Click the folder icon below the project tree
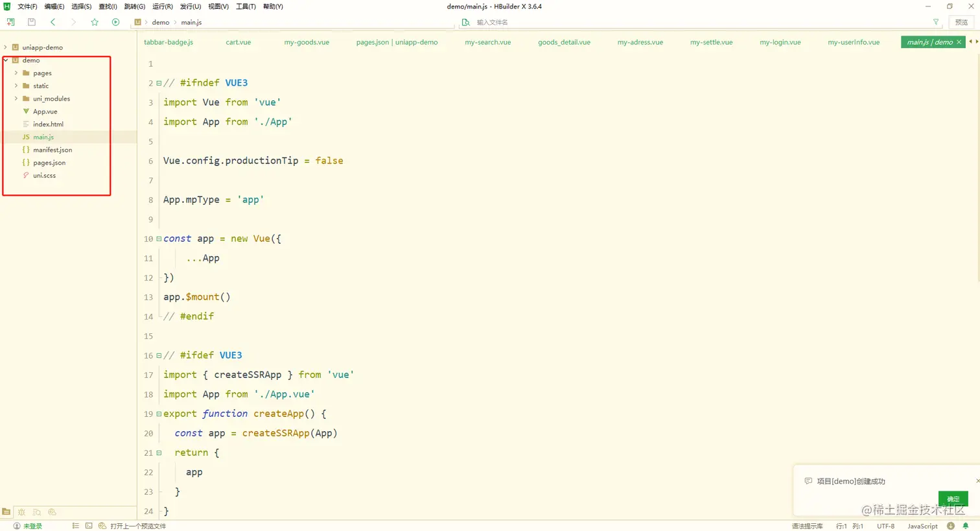Image resolution: width=980 pixels, height=531 pixels. coord(6,512)
